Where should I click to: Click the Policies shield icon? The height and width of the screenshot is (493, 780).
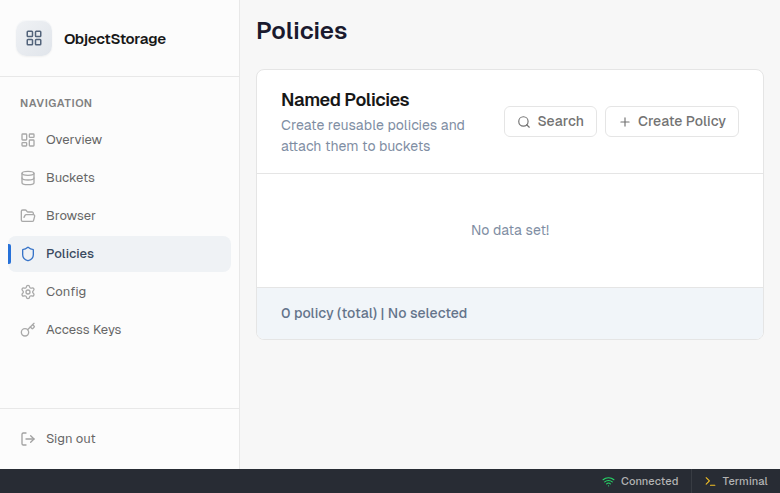tap(28, 254)
